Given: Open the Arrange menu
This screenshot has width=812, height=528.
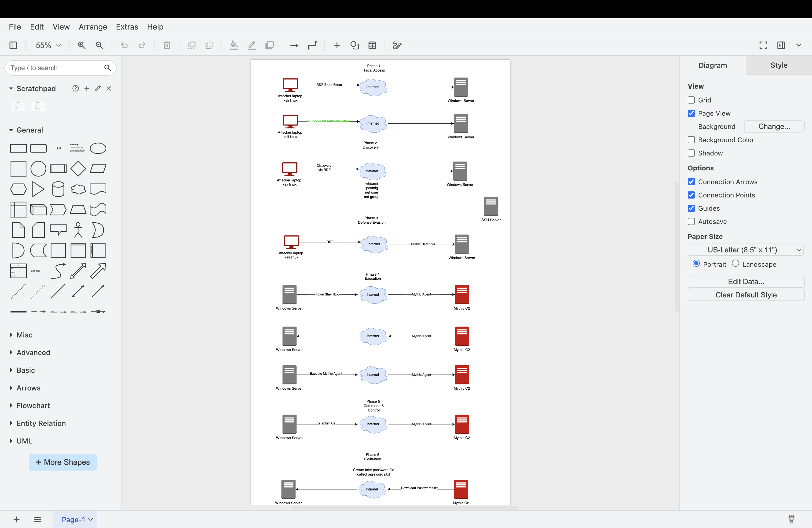Looking at the screenshot, I should click(x=93, y=27).
